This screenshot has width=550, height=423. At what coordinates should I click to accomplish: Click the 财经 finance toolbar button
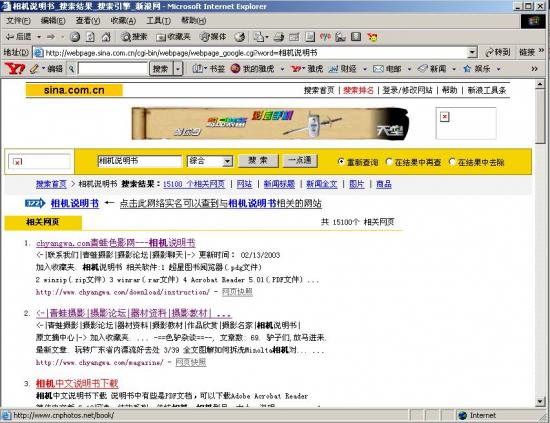tap(343, 69)
